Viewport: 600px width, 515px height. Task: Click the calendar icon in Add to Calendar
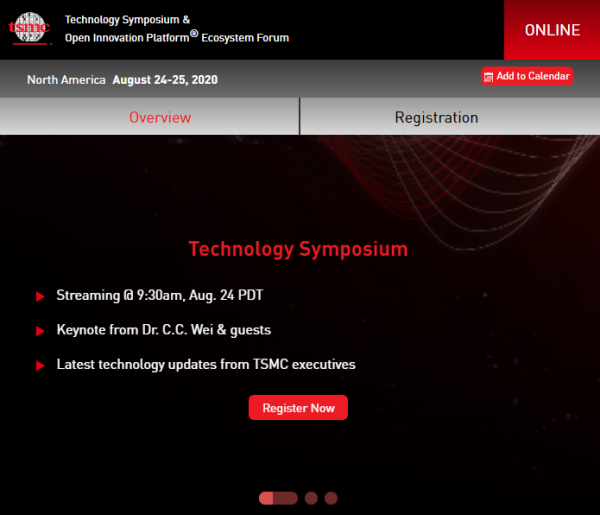pyautogui.click(x=488, y=77)
